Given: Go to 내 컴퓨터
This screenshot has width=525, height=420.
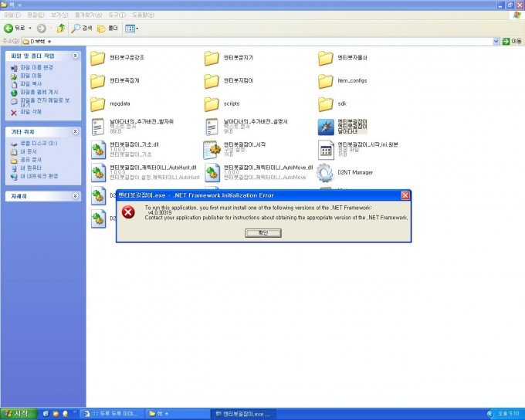Looking at the screenshot, I should tap(31, 168).
